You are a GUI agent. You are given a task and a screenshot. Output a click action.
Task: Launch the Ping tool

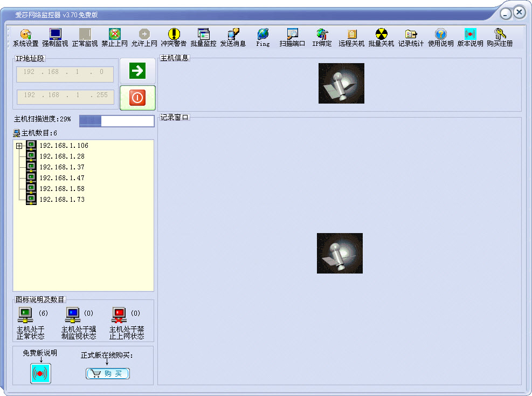[262, 37]
